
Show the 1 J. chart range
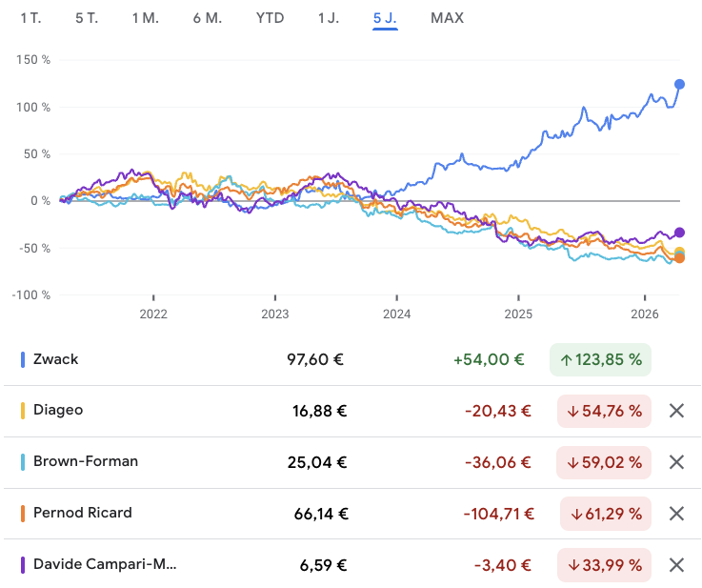tap(329, 18)
